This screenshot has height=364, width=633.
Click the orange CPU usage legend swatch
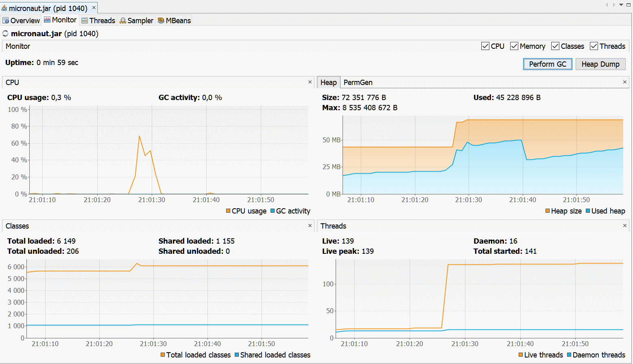pos(228,211)
